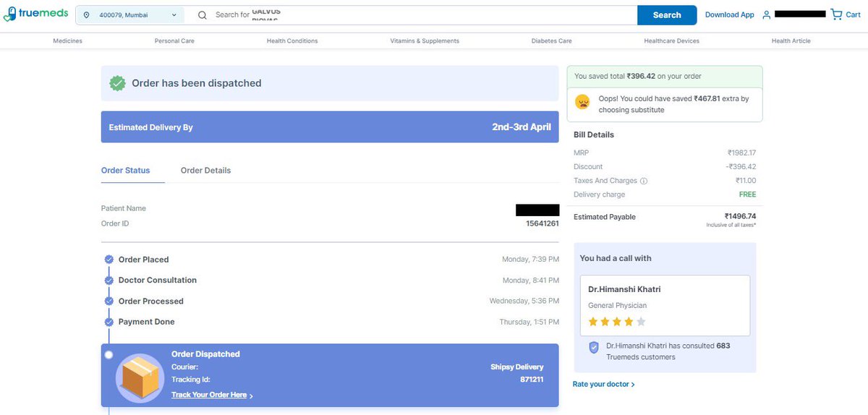Click order ID 15641261

(x=542, y=223)
